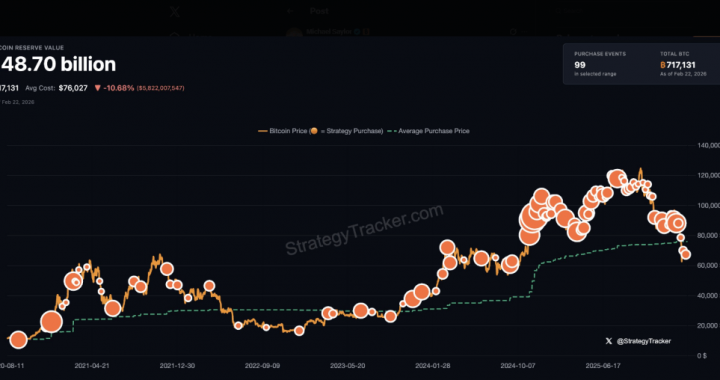
Task: Select the 48.70 billion reserve value
Action: coord(58,64)
